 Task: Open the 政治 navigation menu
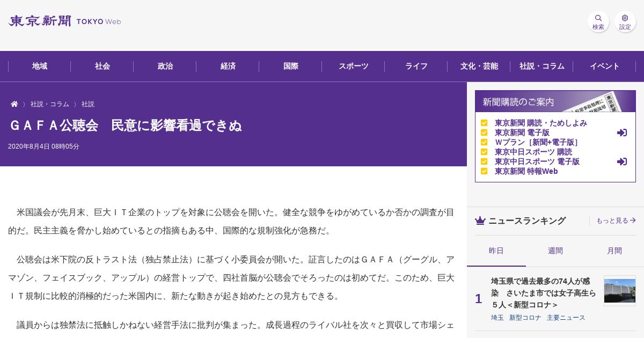click(165, 66)
